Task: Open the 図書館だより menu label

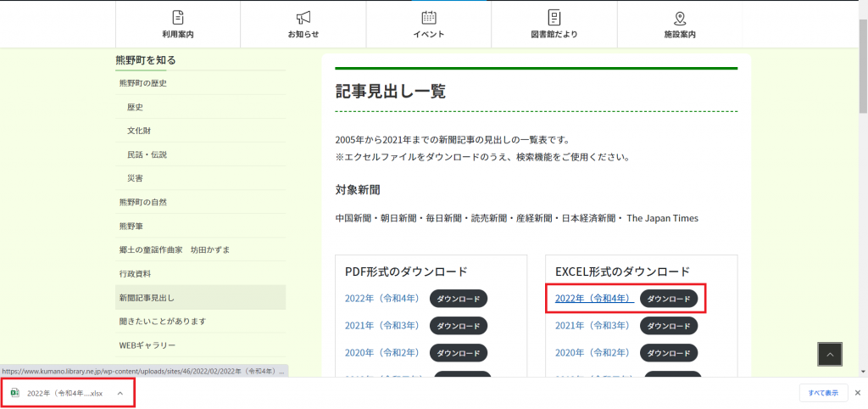Action: pos(554,34)
